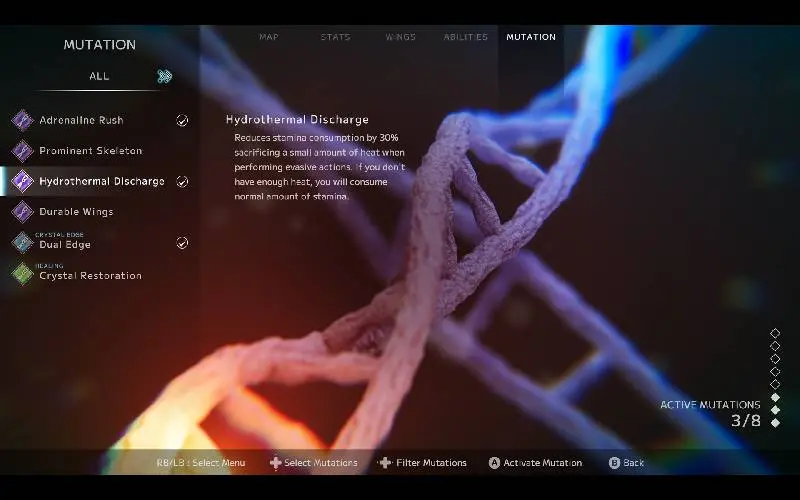Select the Crystal Restoration mutation label
Image resolution: width=800 pixels, height=500 pixels.
(x=90, y=276)
